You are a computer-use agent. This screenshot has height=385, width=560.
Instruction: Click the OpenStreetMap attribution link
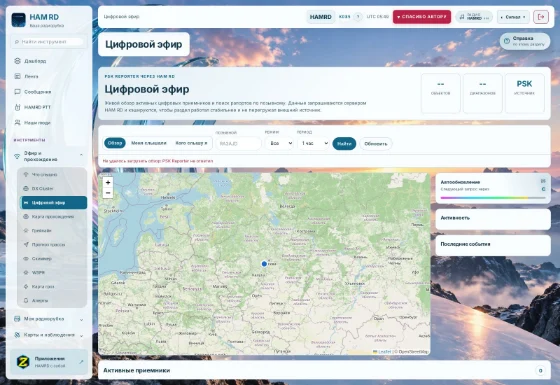413,352
